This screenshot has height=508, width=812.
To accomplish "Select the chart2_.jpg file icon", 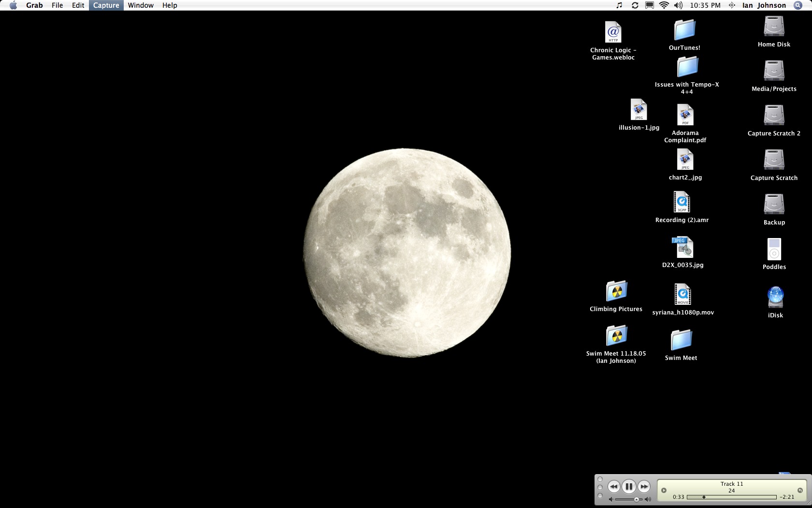I will (x=685, y=159).
